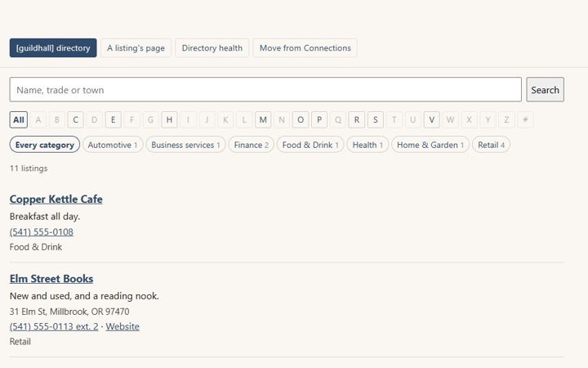
Task: Filter listings by letter R
Action: pyautogui.click(x=357, y=119)
